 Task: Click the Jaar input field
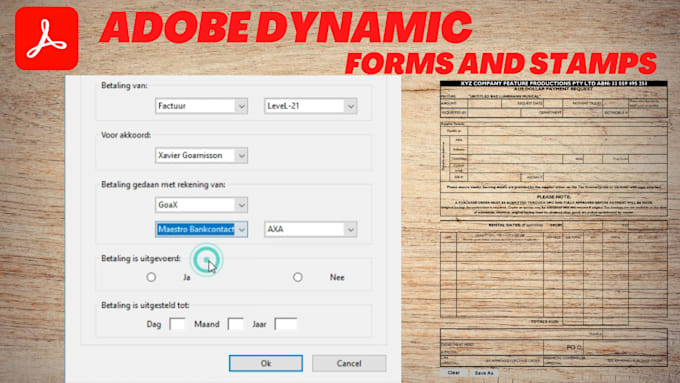coord(286,324)
